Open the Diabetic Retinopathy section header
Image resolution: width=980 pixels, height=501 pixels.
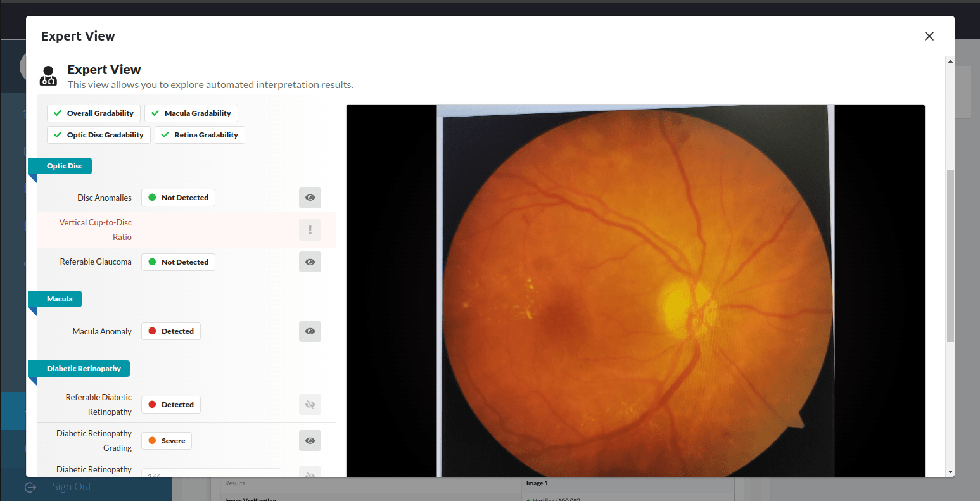click(x=83, y=369)
